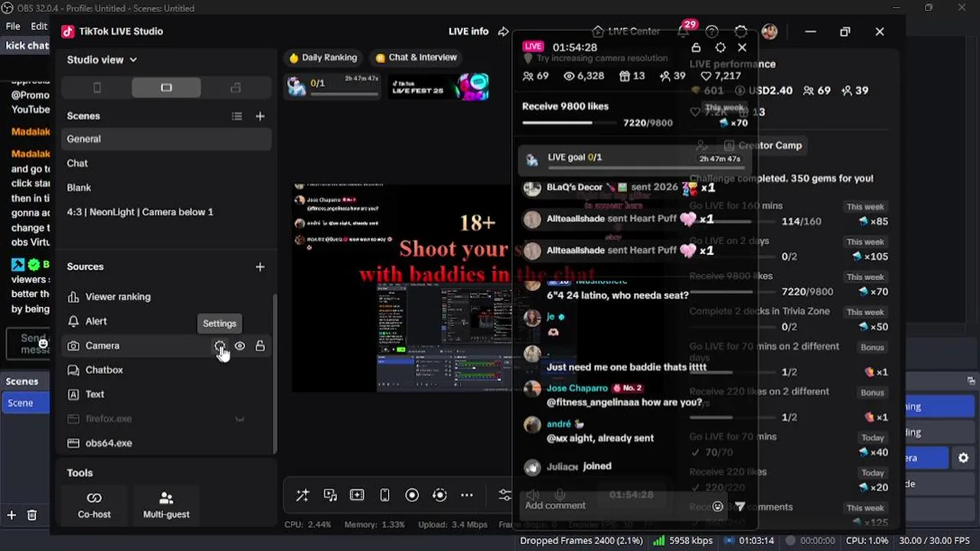Open TikTok Studio settings gear
This screenshot has width=980, height=551.
tap(740, 31)
